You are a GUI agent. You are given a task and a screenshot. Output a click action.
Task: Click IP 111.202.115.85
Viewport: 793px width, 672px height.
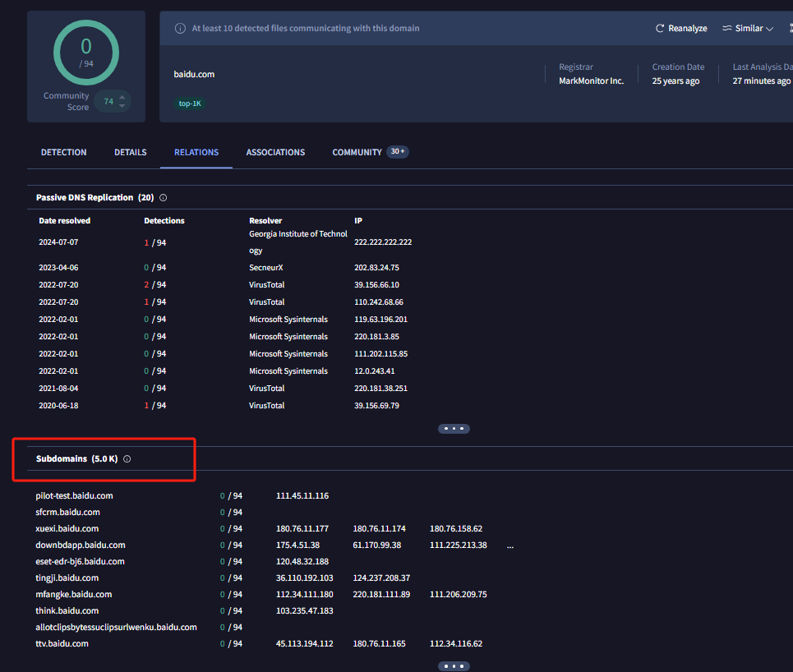tap(380, 353)
